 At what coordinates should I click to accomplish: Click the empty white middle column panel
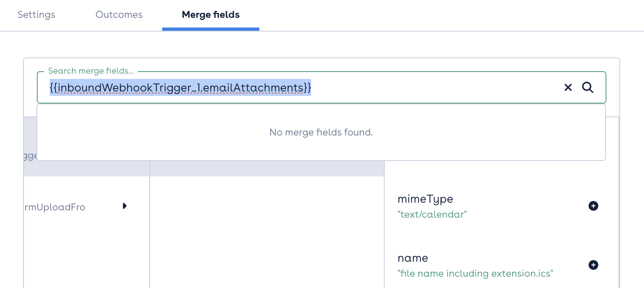(x=267, y=232)
